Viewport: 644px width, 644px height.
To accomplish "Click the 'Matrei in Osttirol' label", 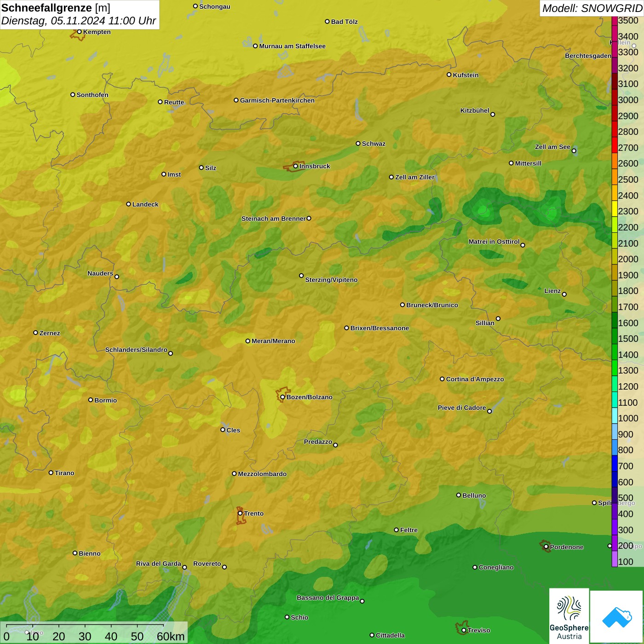I will click(x=494, y=241).
